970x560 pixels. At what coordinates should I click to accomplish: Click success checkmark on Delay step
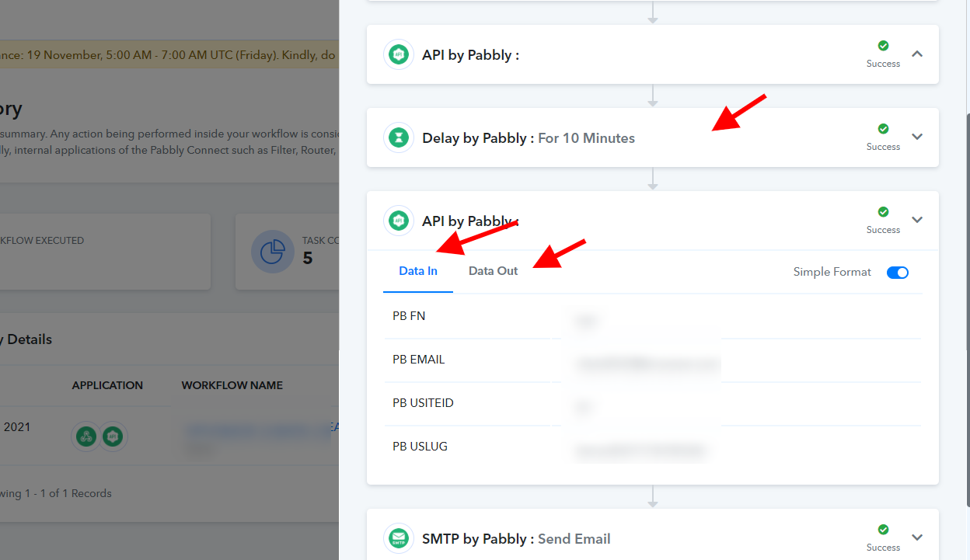click(x=883, y=129)
